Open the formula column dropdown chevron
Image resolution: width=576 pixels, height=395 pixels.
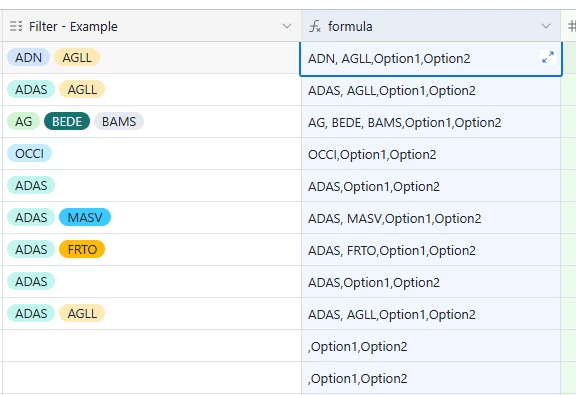pyautogui.click(x=546, y=26)
